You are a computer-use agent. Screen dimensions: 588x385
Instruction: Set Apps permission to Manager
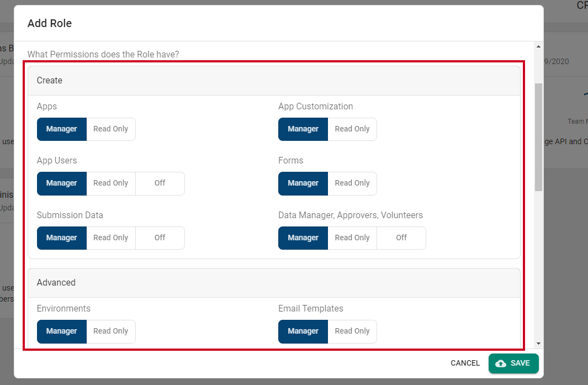tap(61, 129)
